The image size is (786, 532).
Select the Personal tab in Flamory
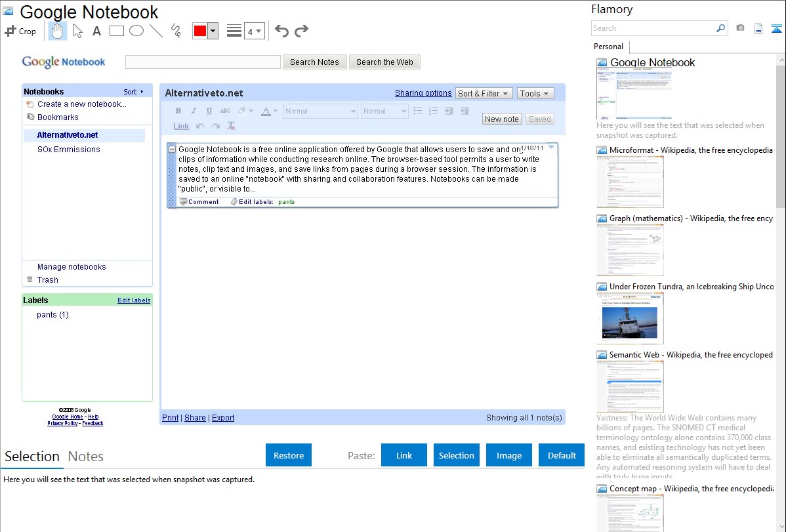pyautogui.click(x=609, y=47)
